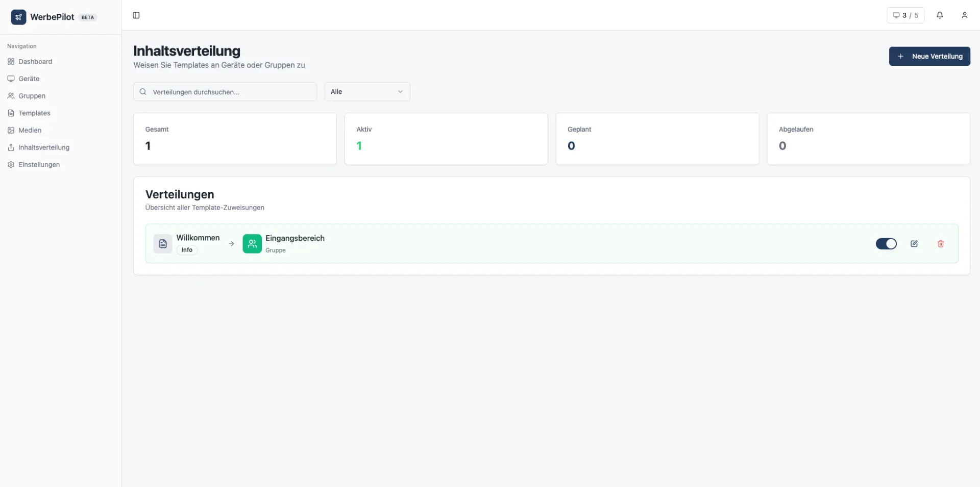This screenshot has height=487, width=980.
Task: Click the green Eingangsbereich group icon
Action: click(x=252, y=244)
